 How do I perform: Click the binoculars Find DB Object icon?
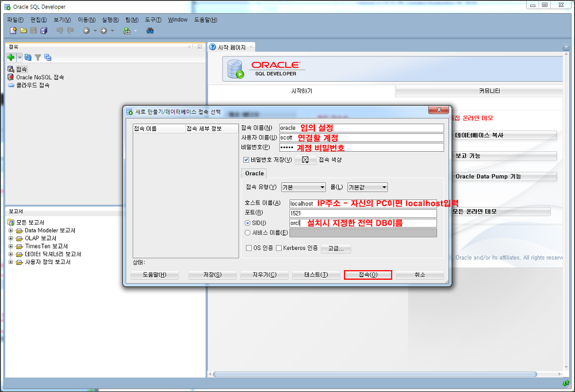click(x=150, y=30)
